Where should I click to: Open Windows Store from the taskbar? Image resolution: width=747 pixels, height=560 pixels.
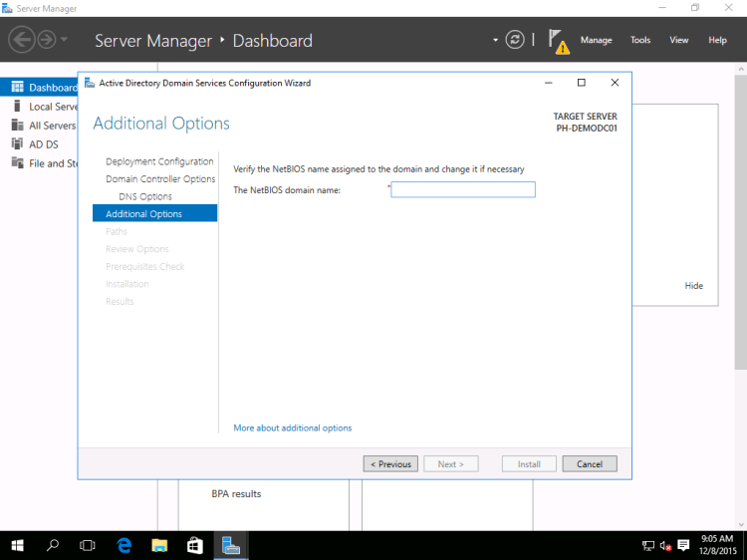tap(194, 545)
